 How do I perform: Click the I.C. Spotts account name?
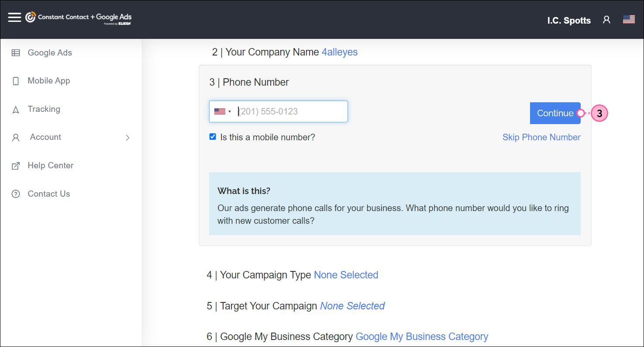tap(569, 20)
